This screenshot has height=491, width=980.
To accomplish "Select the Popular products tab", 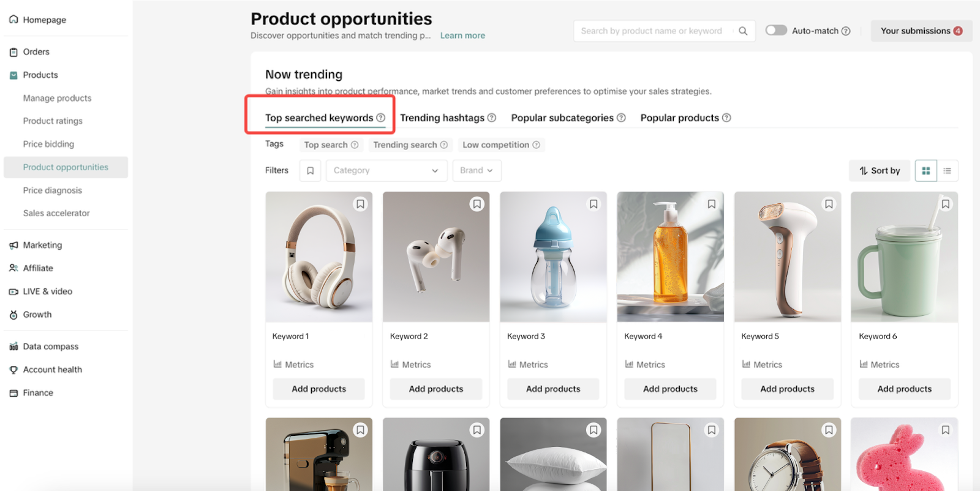I will pyautogui.click(x=679, y=118).
